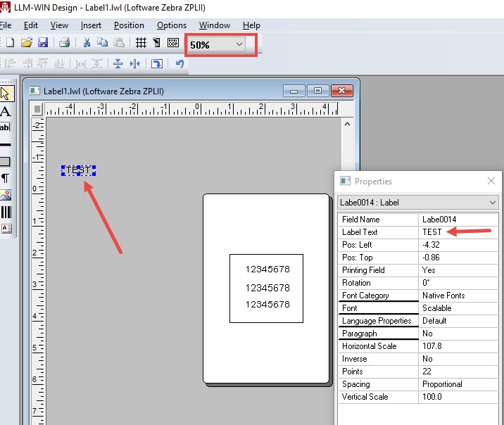
Task: Click the Language Properties value Default
Action: 458,321
